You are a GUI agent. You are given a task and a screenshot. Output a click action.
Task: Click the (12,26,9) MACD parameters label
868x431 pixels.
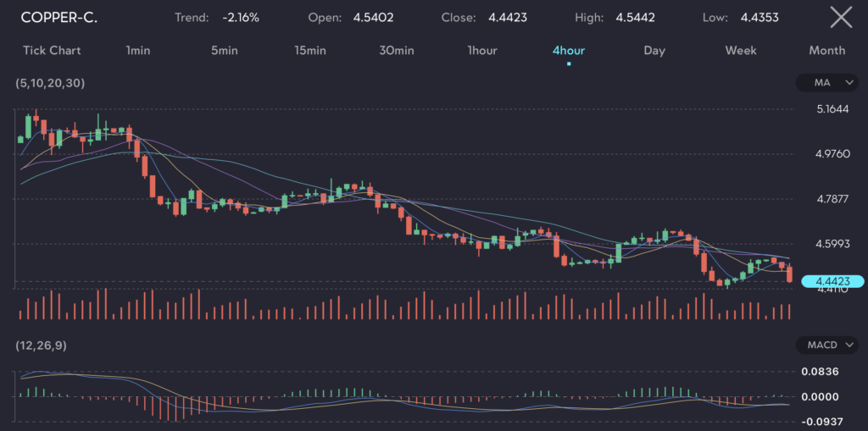(42, 345)
